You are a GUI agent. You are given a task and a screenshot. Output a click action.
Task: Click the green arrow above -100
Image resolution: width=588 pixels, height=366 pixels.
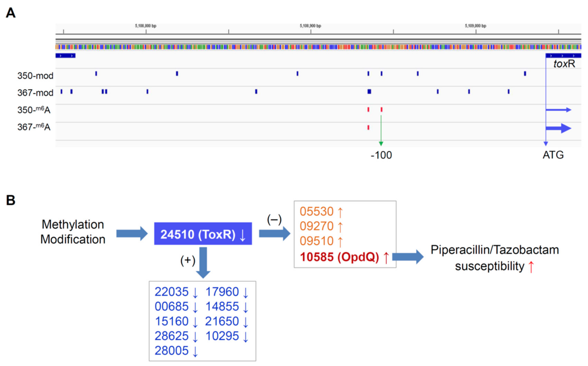(x=381, y=131)
